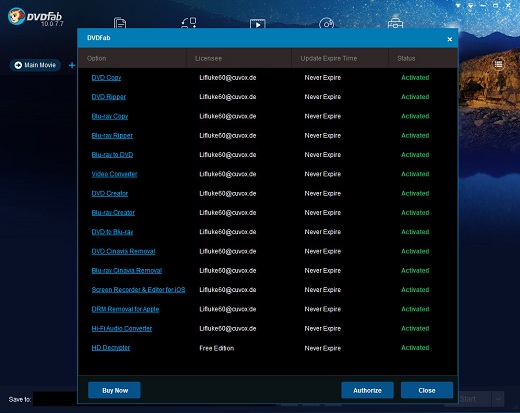The height and width of the screenshot is (413, 520).
Task: Click the Buy Now button
Action: point(114,390)
